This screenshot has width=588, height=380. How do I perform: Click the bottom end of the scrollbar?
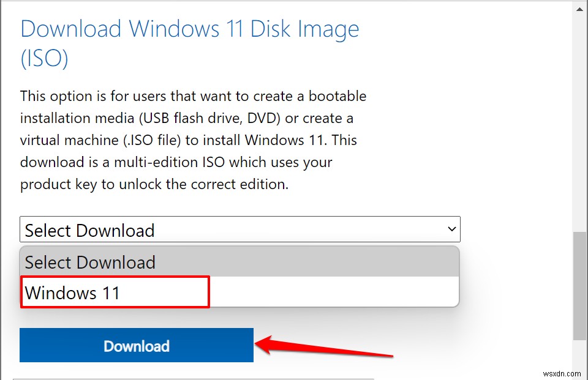(579, 374)
